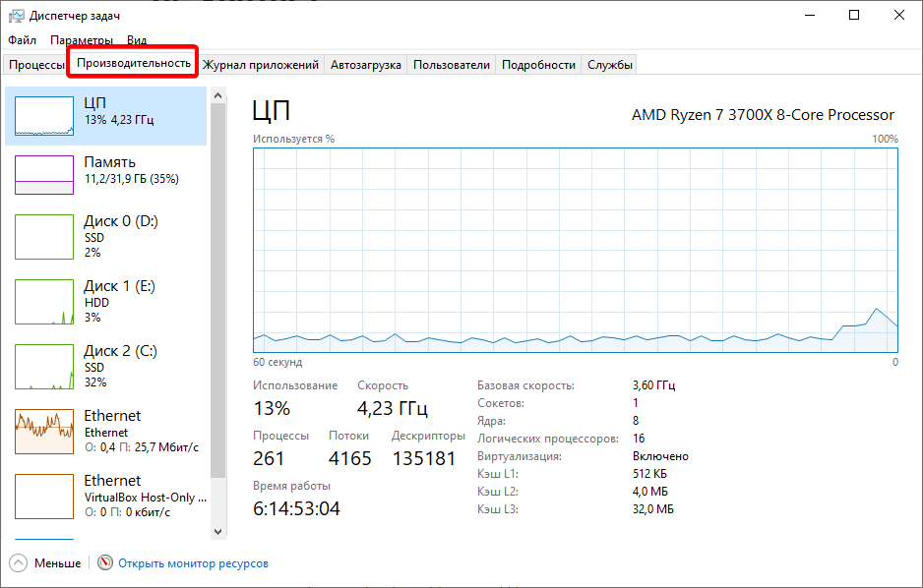Click the AMD Ryzen 7 3700X processor name
923x588 pixels.
[763, 115]
